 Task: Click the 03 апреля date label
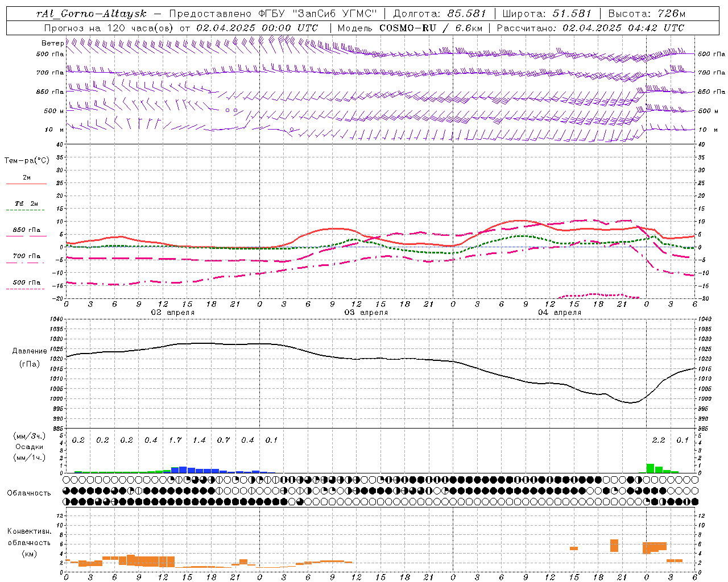366,313
